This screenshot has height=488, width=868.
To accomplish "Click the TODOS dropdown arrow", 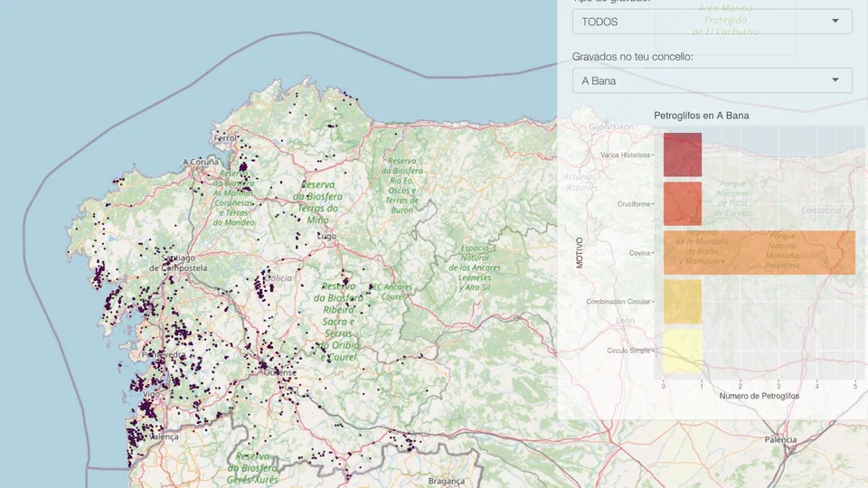I will pyautogui.click(x=835, y=21).
